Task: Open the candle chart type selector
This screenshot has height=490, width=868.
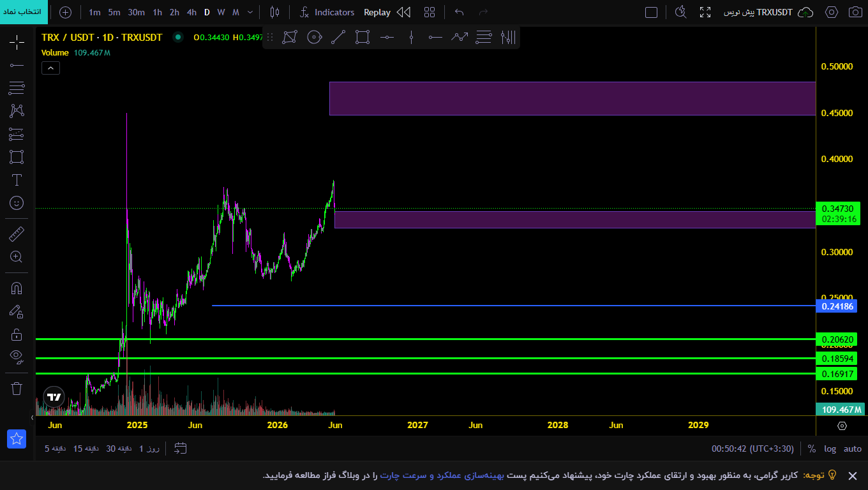Action: 274,12
